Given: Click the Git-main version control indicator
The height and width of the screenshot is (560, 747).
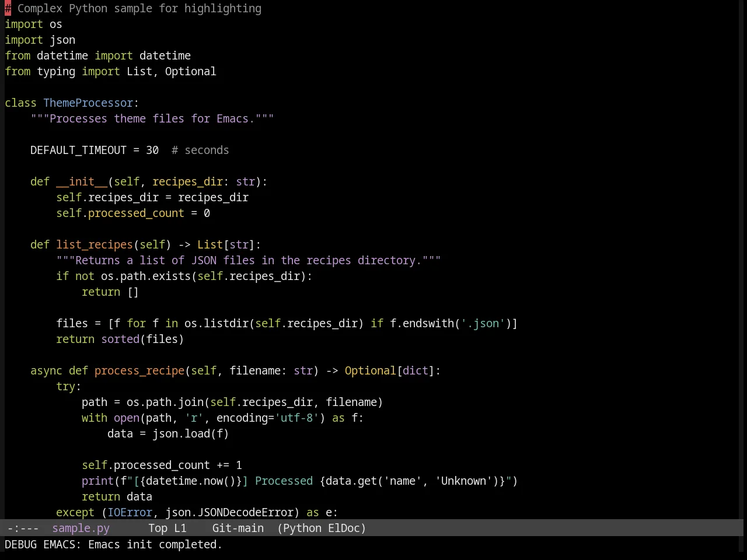Looking at the screenshot, I should pyautogui.click(x=238, y=528).
